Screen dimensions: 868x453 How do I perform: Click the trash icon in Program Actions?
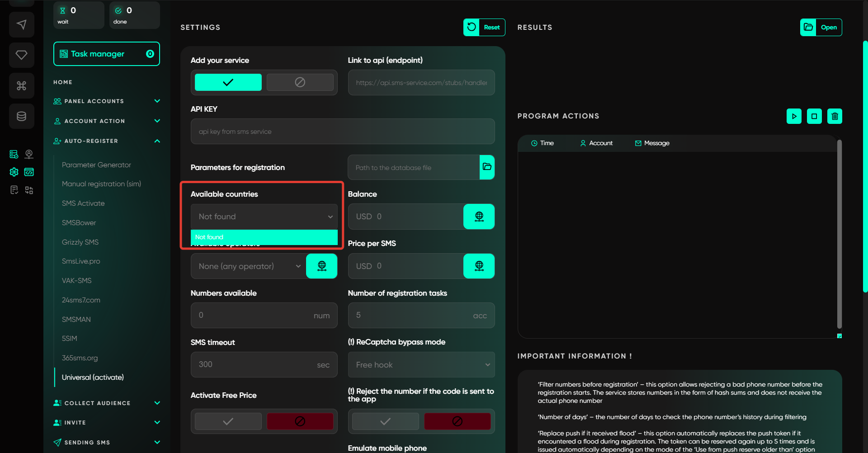tap(835, 116)
